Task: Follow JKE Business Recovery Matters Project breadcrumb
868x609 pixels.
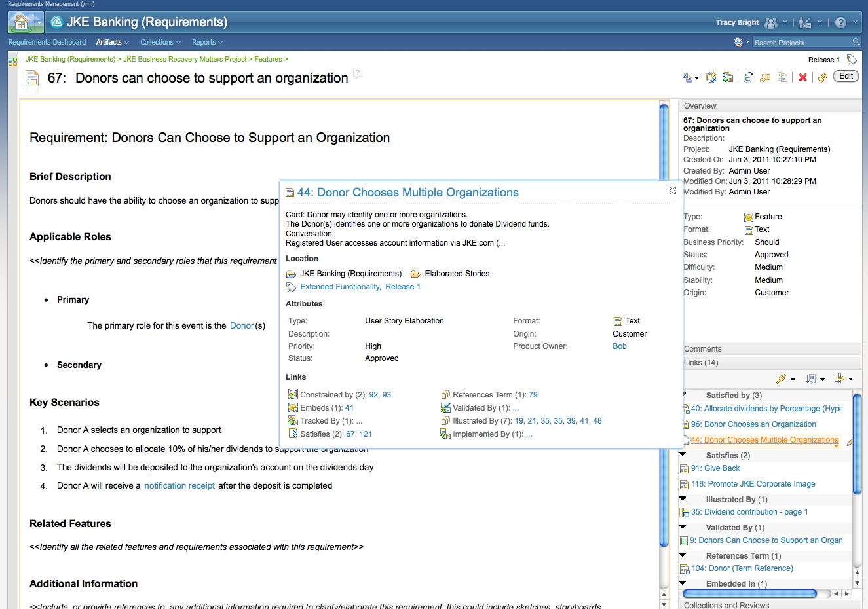Action: click(185, 59)
